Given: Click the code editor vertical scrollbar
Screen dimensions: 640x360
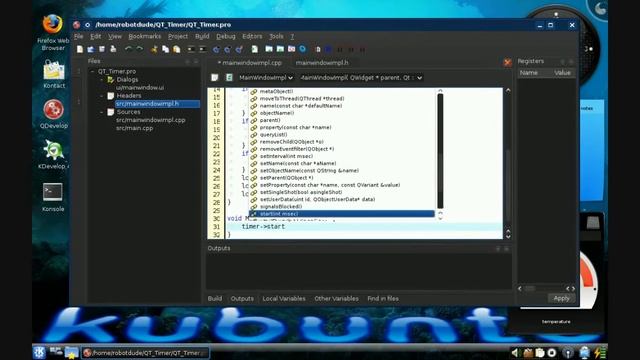Looking at the screenshot, I should tap(508, 163).
